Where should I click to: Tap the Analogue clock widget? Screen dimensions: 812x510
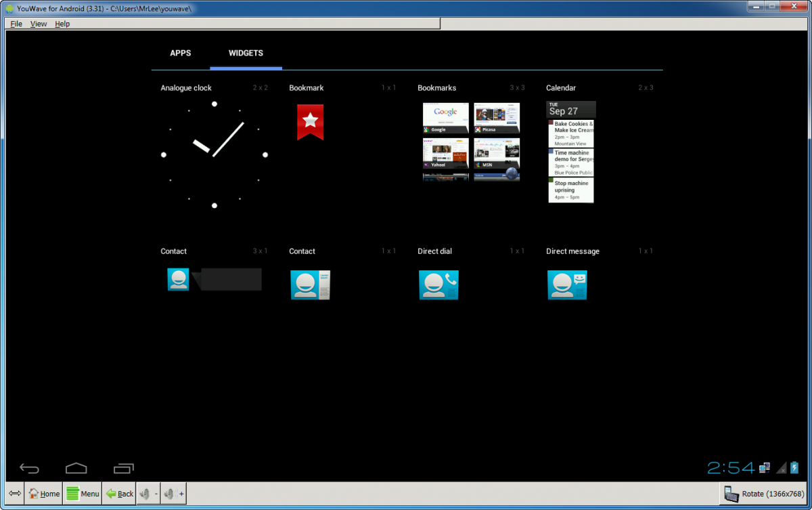click(x=214, y=154)
